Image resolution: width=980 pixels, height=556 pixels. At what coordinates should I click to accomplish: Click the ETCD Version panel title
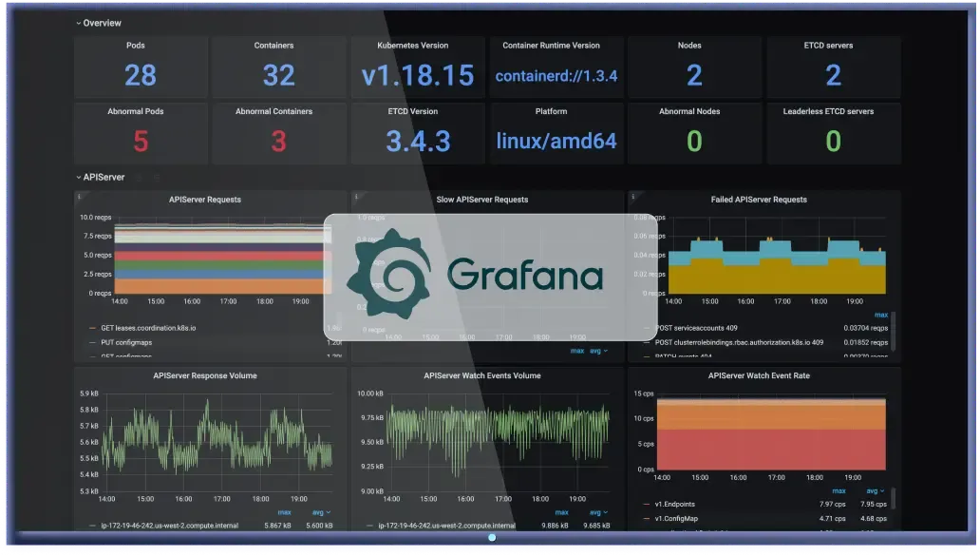[x=412, y=112]
